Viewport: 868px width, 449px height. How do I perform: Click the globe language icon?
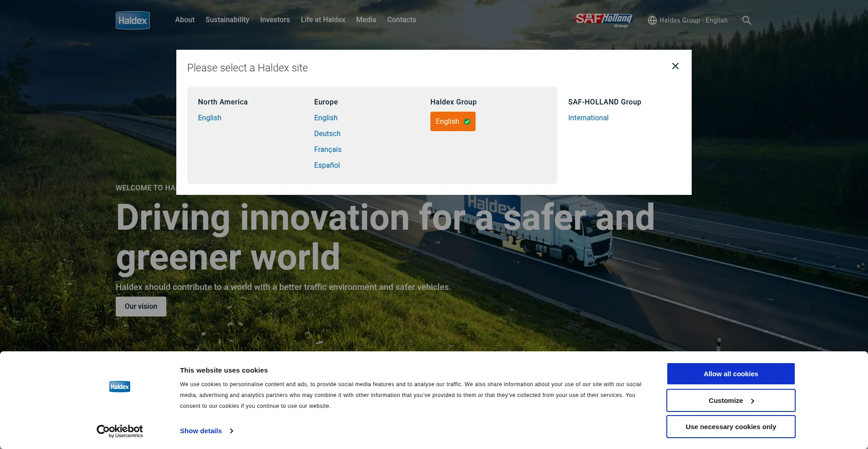tap(652, 20)
